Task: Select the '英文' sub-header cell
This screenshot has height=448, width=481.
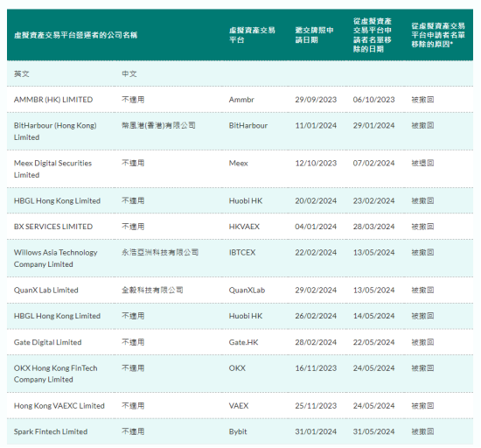Action: 22,73
